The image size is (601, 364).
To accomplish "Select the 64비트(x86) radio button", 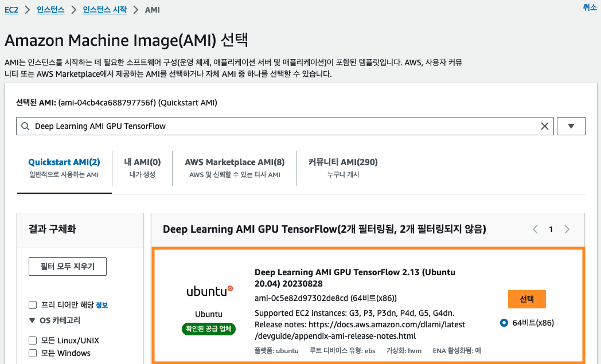I will 504,323.
